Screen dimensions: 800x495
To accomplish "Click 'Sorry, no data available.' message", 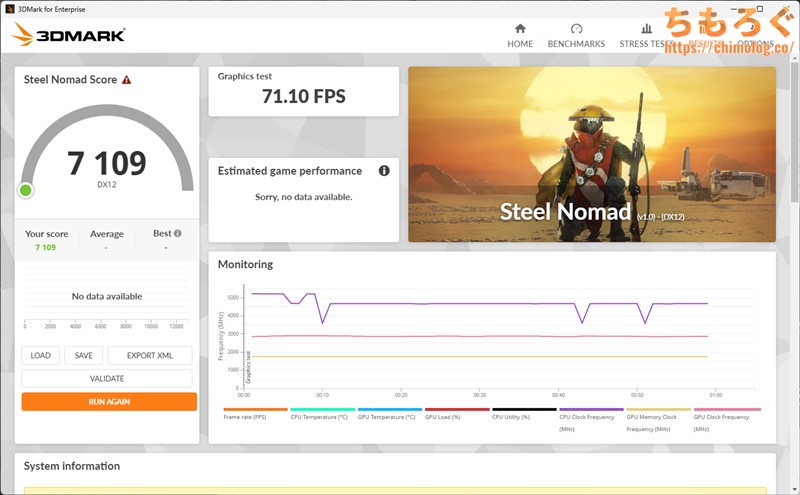I will pos(304,197).
